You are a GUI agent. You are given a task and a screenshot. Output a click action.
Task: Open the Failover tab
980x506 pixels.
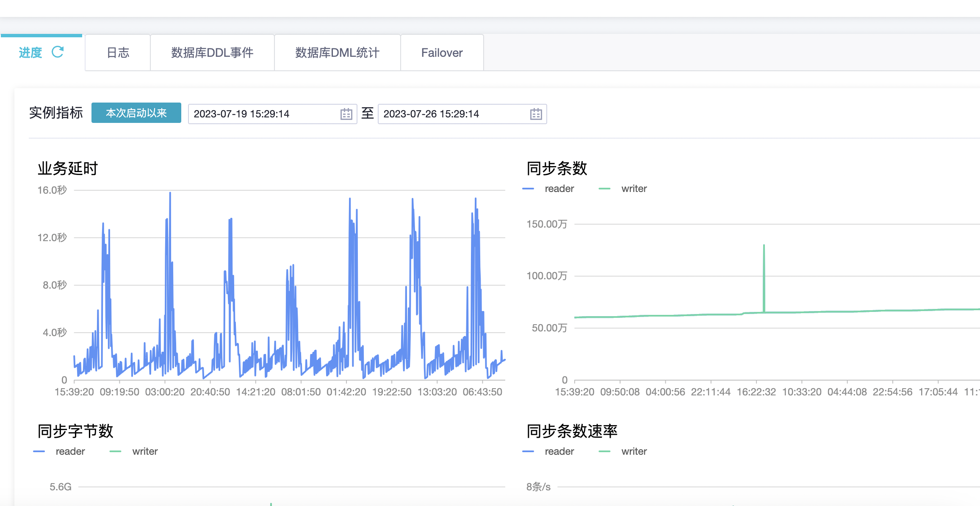point(442,53)
